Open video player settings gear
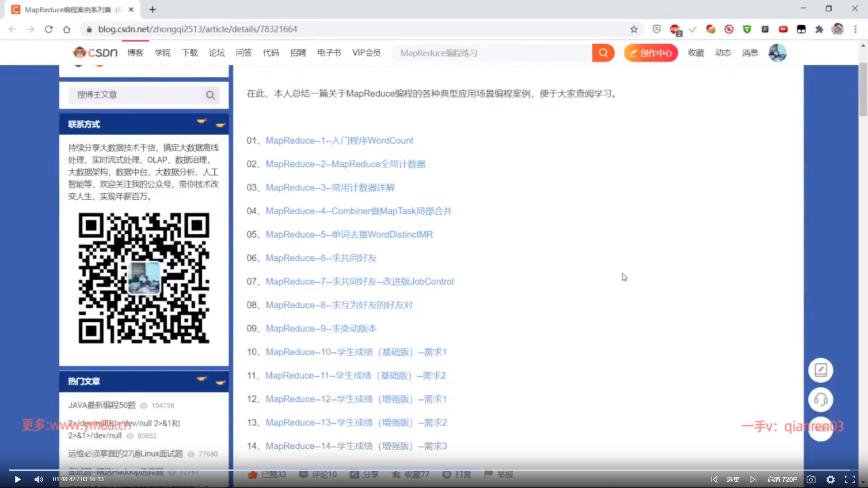The width and height of the screenshot is (868, 488). pyautogui.click(x=830, y=479)
